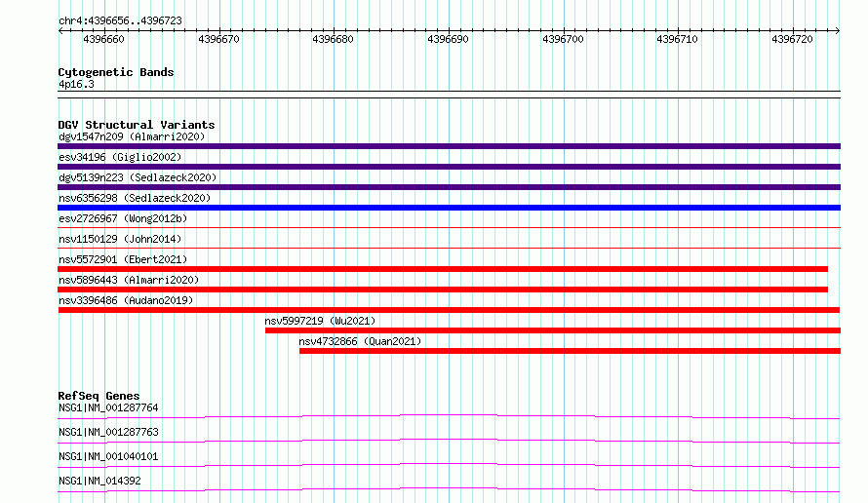Click the right arrow of the ruler
Image resolution: width=868 pixels, height=503 pixels.
(838, 30)
